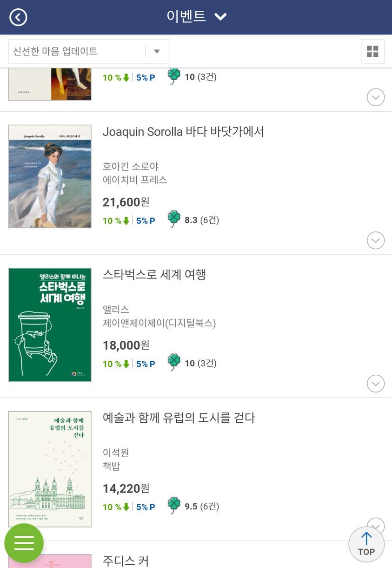
Task: Click the partially visible 주디스 커 title
Action: pyautogui.click(x=126, y=560)
